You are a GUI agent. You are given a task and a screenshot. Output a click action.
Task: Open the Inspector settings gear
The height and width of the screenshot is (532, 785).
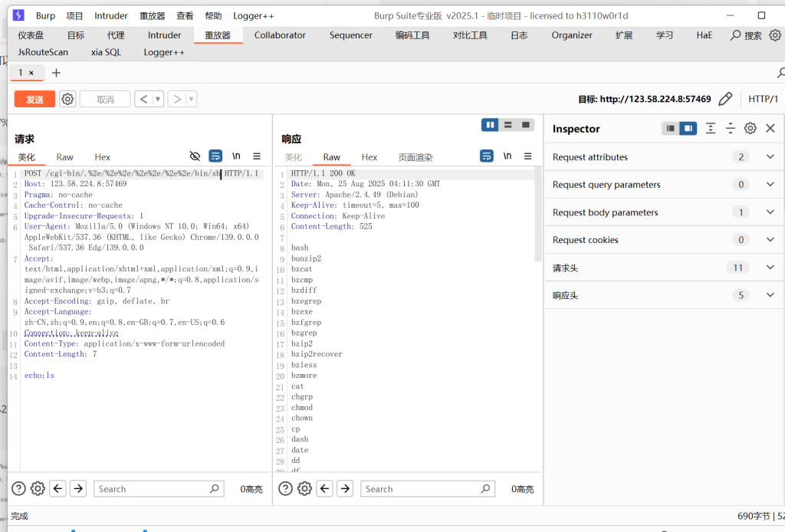[x=750, y=129]
